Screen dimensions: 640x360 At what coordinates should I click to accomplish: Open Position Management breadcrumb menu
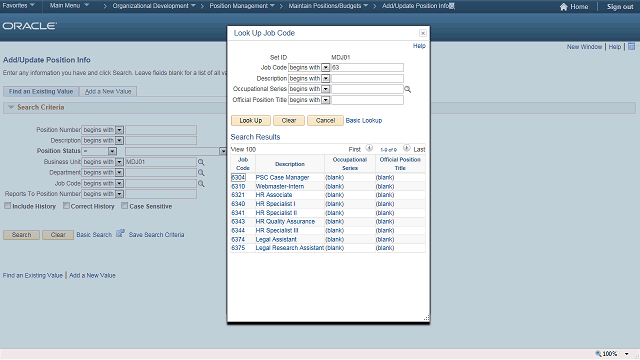tap(242, 6)
